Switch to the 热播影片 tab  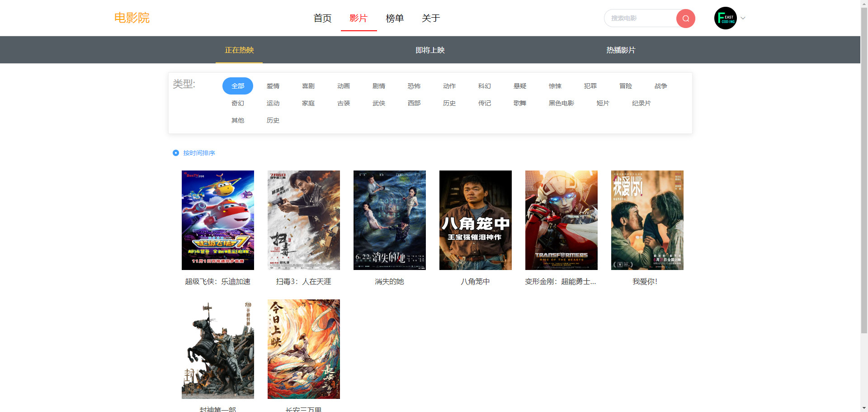[621, 50]
